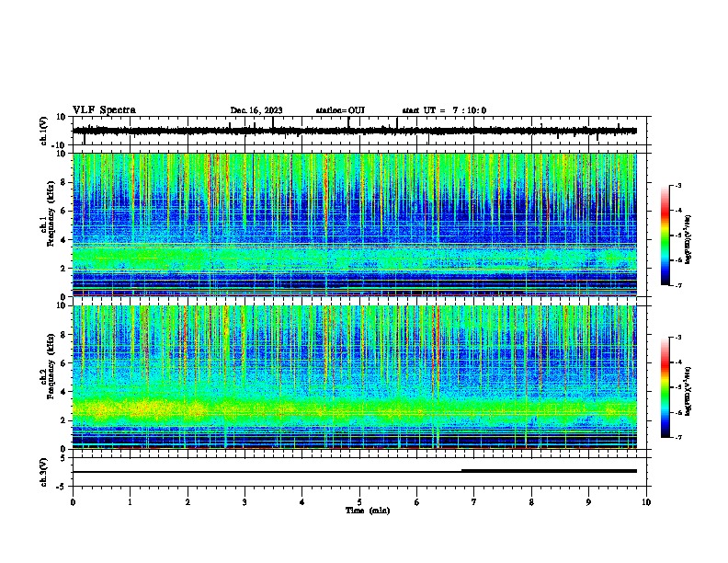
Task: Click the ch.1 spectrogram color scale bar
Action: click(665, 236)
